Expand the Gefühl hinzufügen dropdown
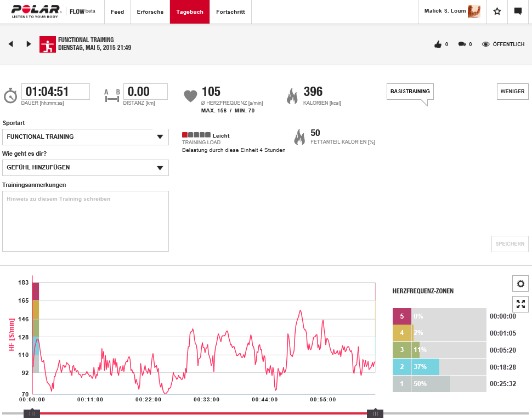Screen dimensions: 532x420 (x=86, y=168)
